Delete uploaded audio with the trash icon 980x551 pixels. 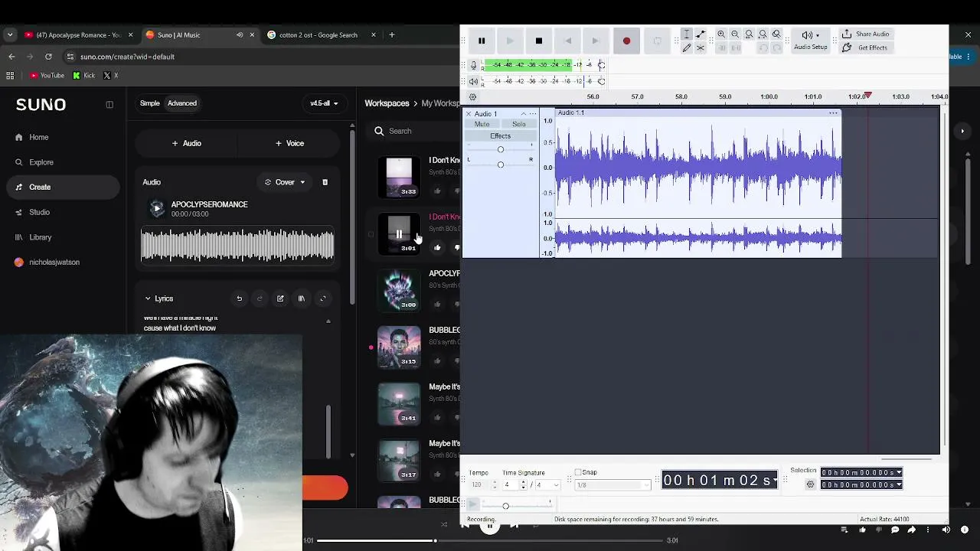point(325,182)
